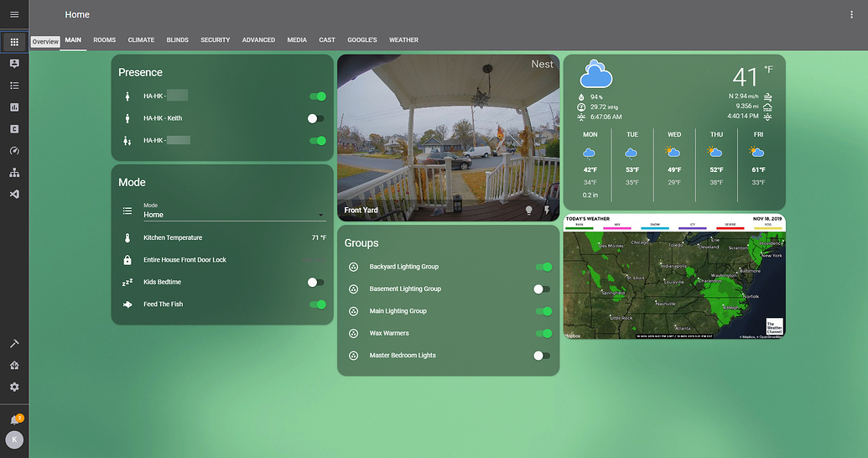This screenshot has height=458, width=868.
Task: Enable the Kids Bedtime toggle
Action: pos(316,283)
